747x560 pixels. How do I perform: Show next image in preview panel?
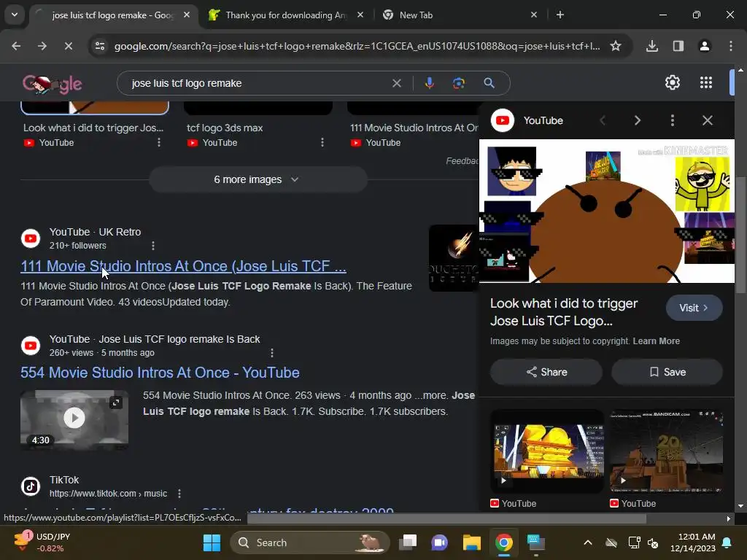coord(638,120)
